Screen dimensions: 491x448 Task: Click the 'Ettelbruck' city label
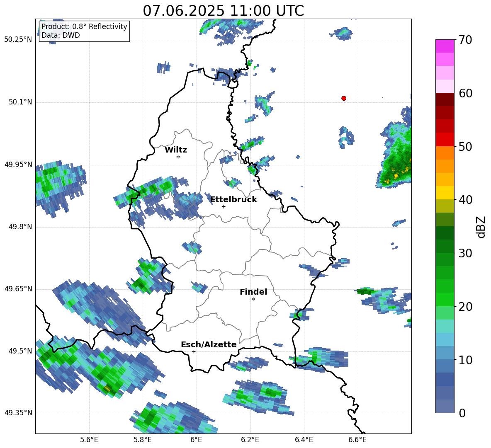[x=233, y=200]
